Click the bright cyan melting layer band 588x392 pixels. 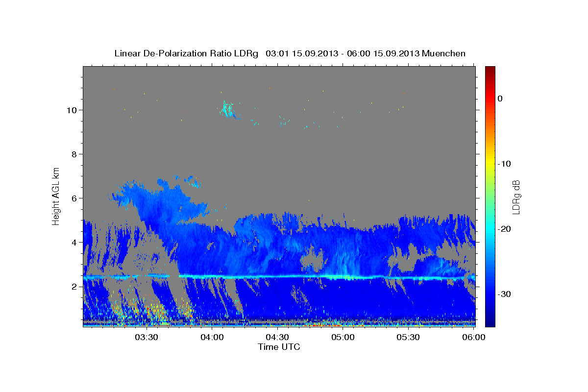point(279,277)
